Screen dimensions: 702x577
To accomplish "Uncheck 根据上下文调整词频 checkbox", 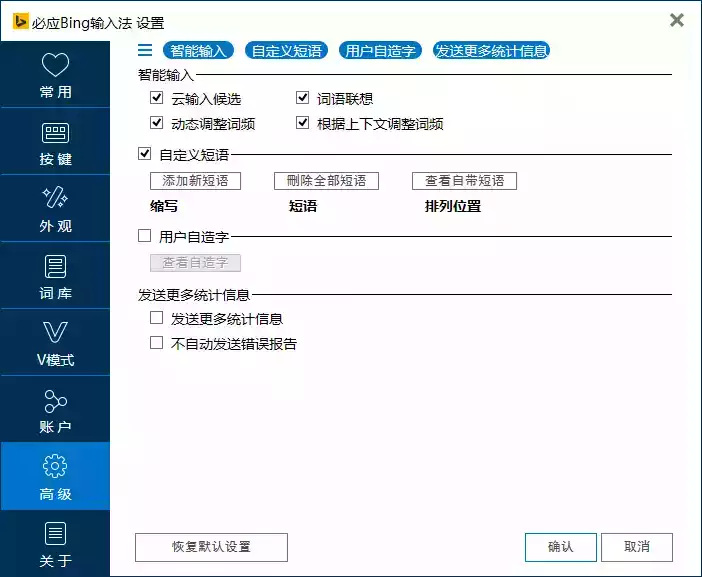I will [x=303, y=123].
